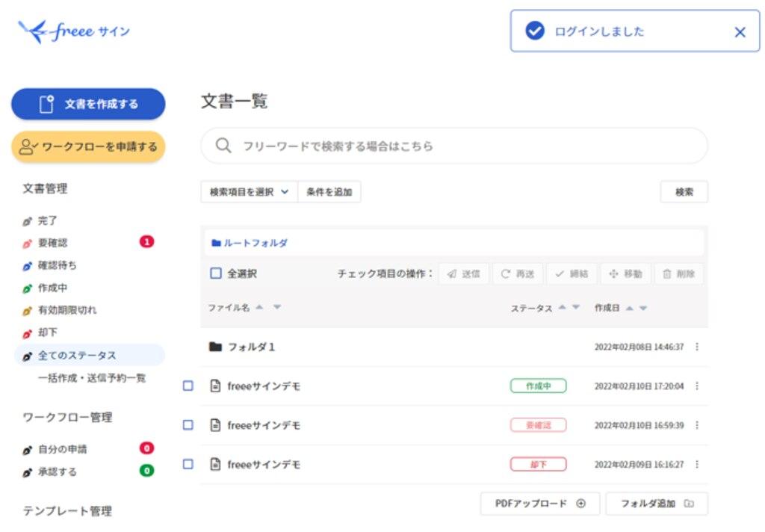The width and height of the screenshot is (765, 532).
Task: Focus the free-word search field
Action: click(454, 146)
